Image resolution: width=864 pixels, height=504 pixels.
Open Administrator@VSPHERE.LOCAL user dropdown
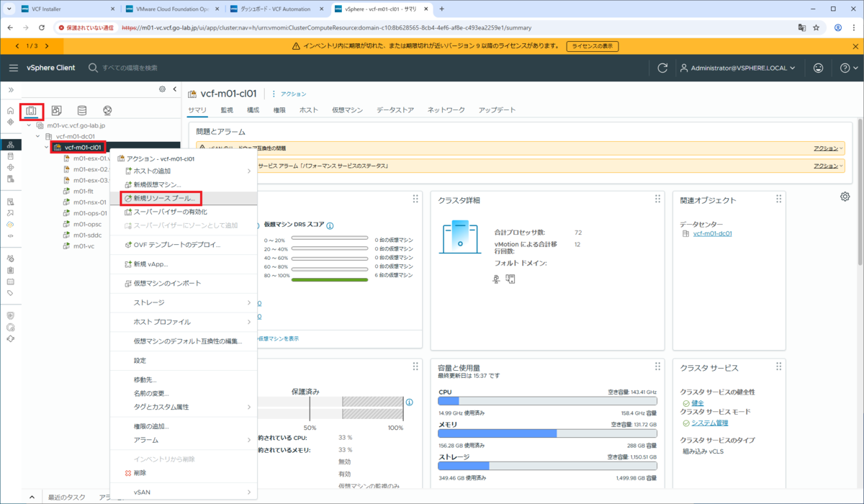(x=737, y=68)
